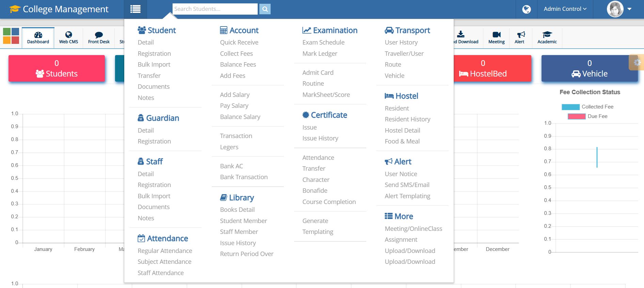Select User Notice under Alert
The image size is (644, 288).
tap(401, 174)
